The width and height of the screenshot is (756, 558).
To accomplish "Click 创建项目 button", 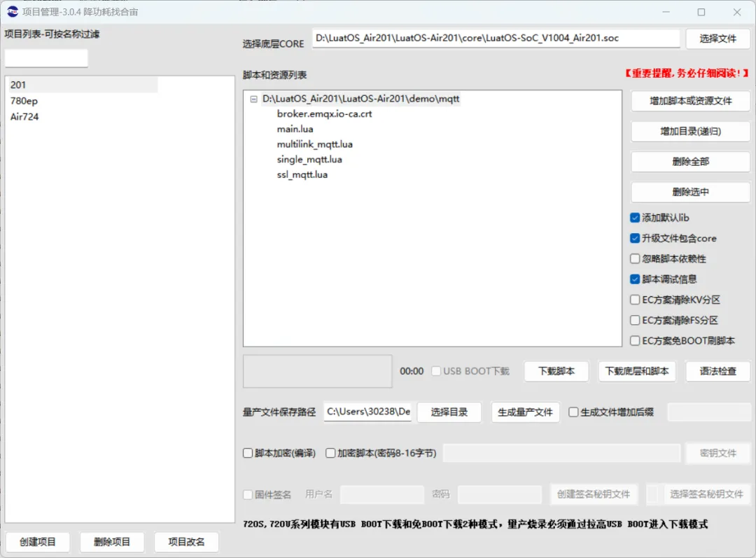I will point(38,542).
